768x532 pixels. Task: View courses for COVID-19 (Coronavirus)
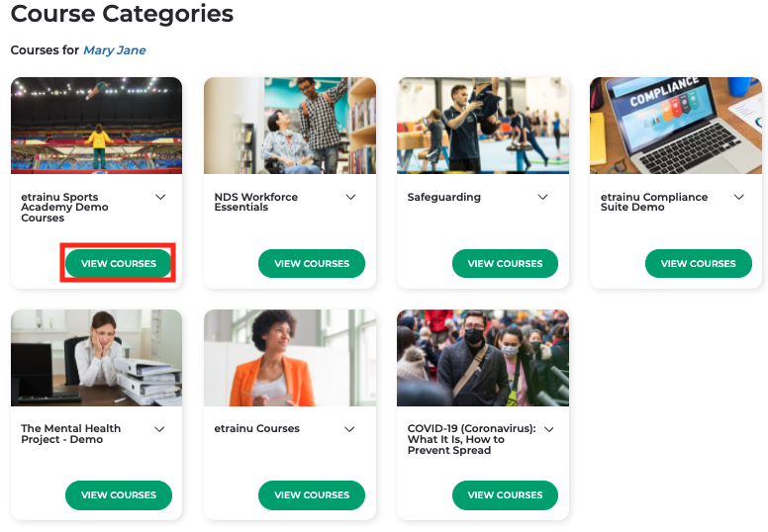[505, 495]
